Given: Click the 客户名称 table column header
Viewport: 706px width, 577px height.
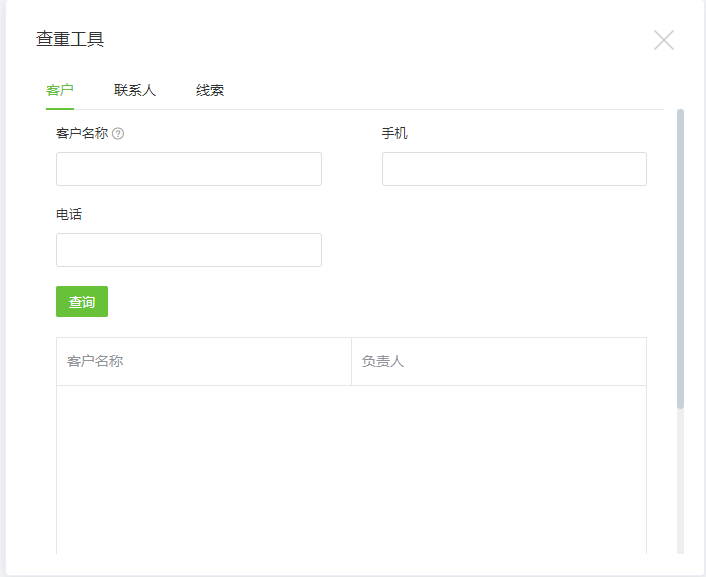Looking at the screenshot, I should click(x=204, y=361).
